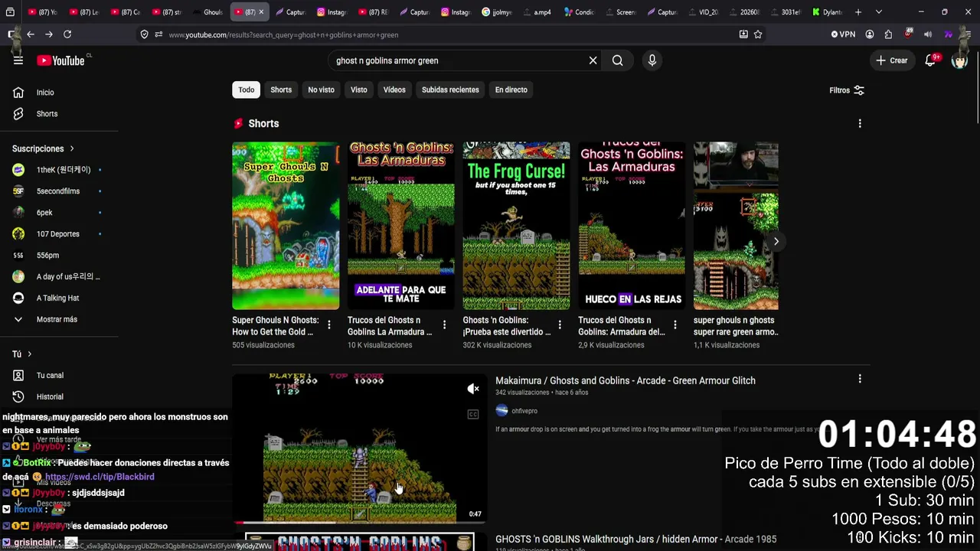The height and width of the screenshot is (551, 980).
Task: Bookmark the page with the star icon
Action: 758,34
